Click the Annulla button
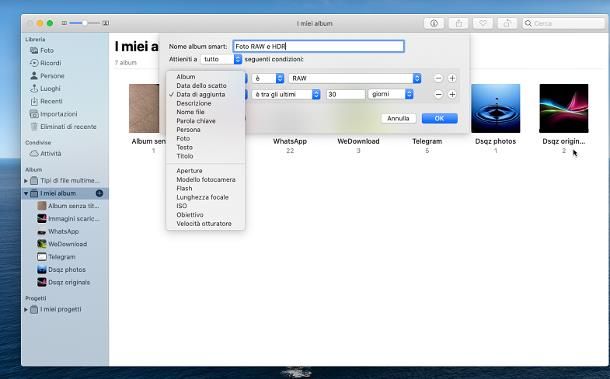The width and height of the screenshot is (610, 379). point(398,118)
